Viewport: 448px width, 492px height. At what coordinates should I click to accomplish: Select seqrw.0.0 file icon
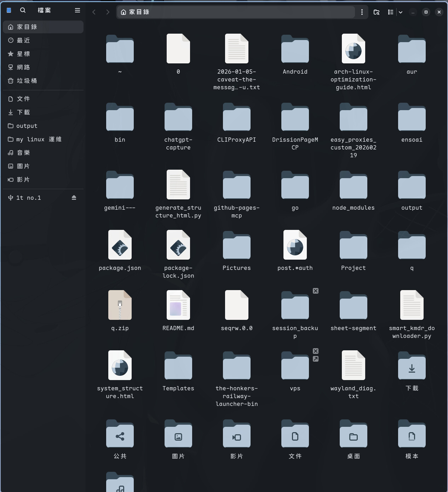click(237, 305)
